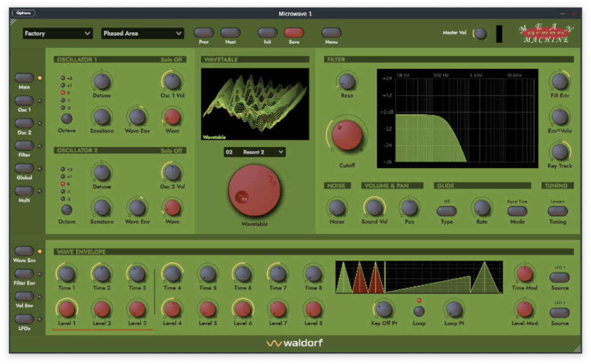Click the Prev preset button
Screen dimensions: 591x364
(x=204, y=32)
